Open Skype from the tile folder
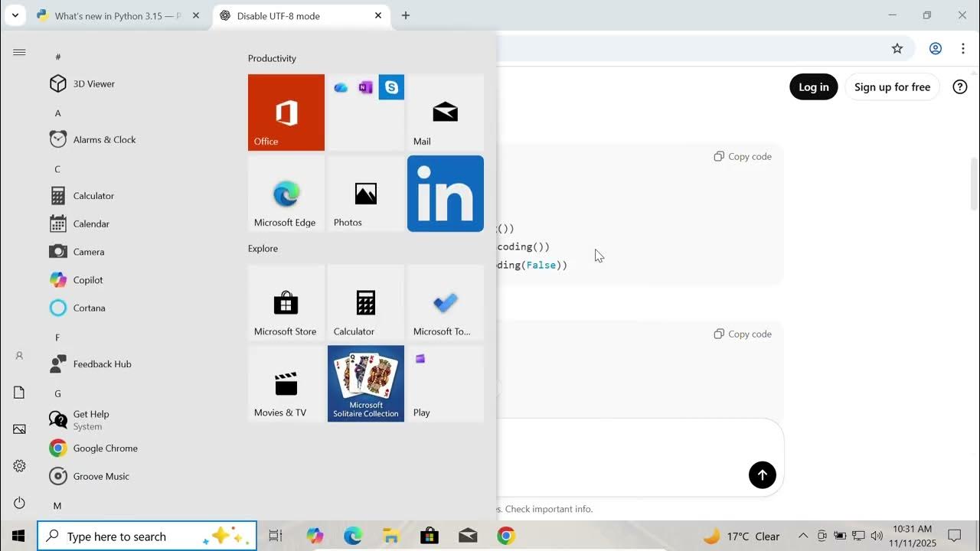Screen dimensions: 980x551 tap(391, 87)
